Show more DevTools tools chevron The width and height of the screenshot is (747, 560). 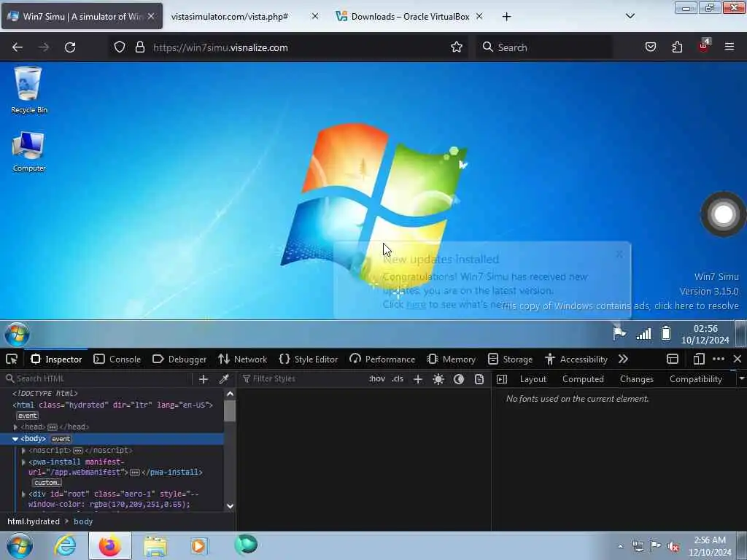(623, 359)
